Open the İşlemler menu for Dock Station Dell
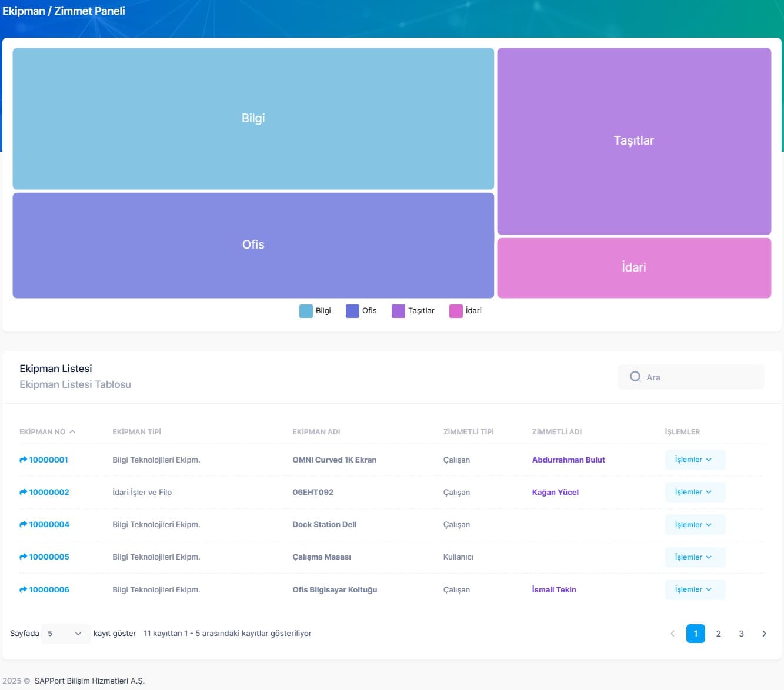Screen dimensions: 784x690 (x=695, y=524)
